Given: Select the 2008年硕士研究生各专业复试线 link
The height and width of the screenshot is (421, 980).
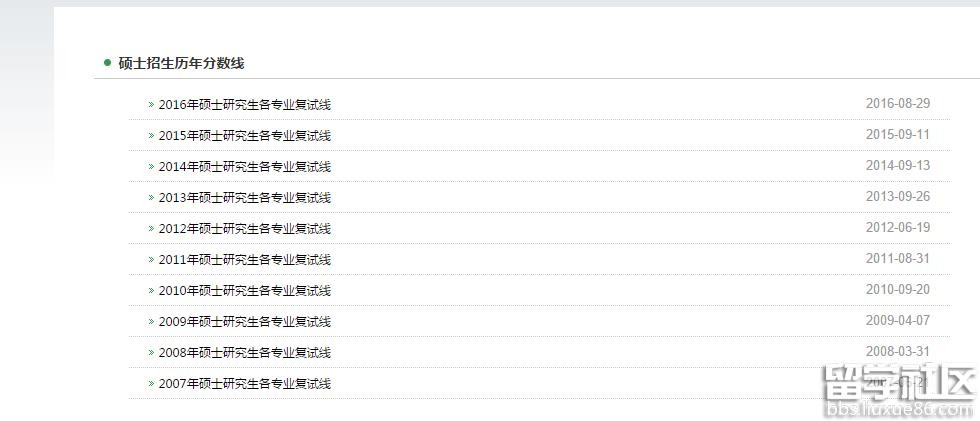Looking at the screenshot, I should click(x=244, y=352).
